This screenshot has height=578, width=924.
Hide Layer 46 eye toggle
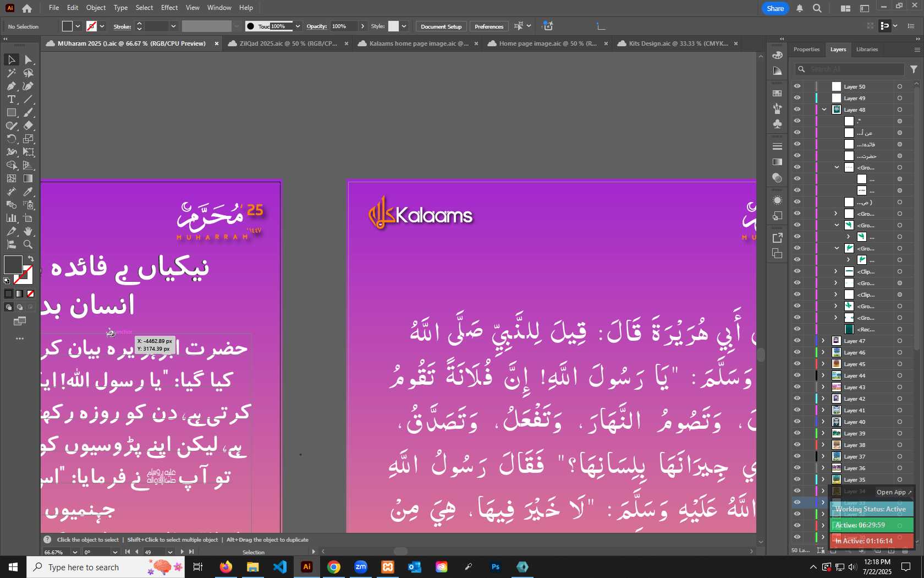(797, 352)
